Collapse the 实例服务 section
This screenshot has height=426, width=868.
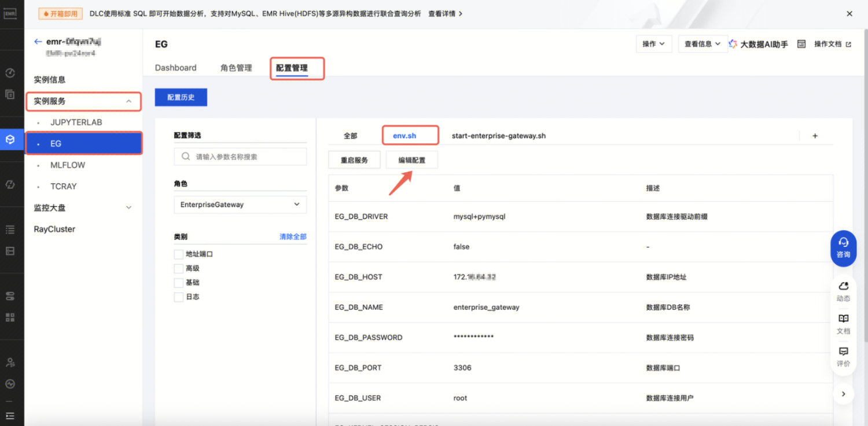coord(128,101)
